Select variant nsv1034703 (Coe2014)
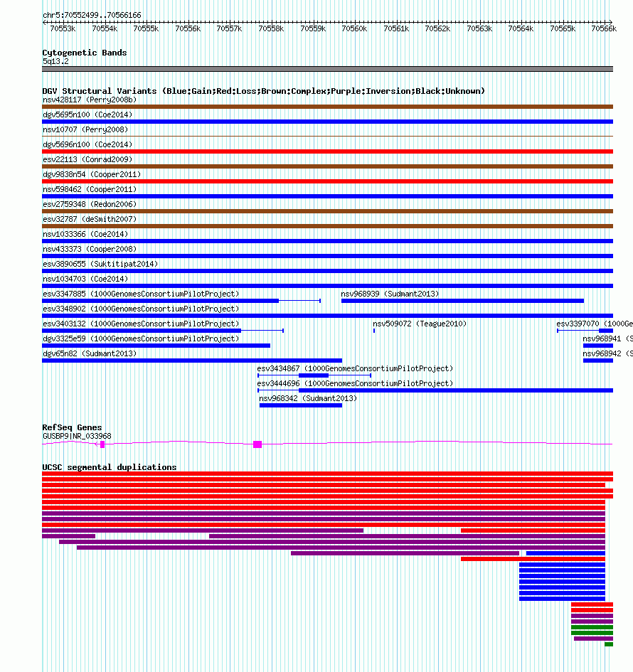The image size is (633, 672). (85, 279)
